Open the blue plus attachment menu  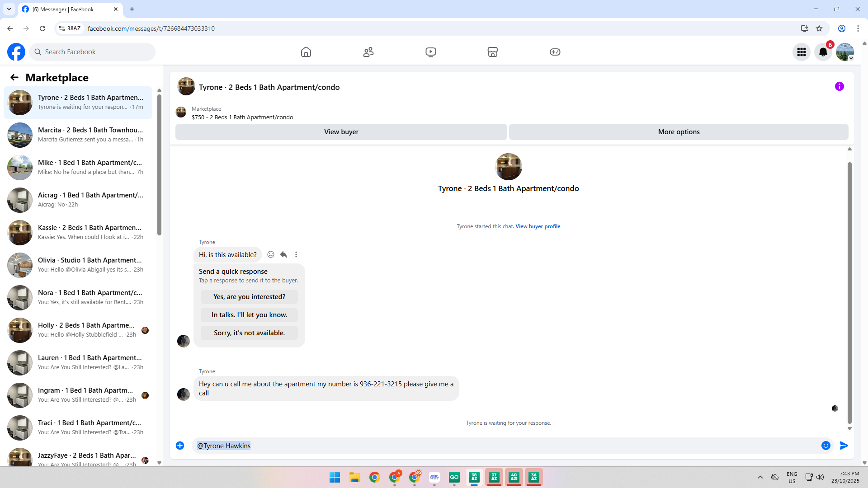(180, 446)
